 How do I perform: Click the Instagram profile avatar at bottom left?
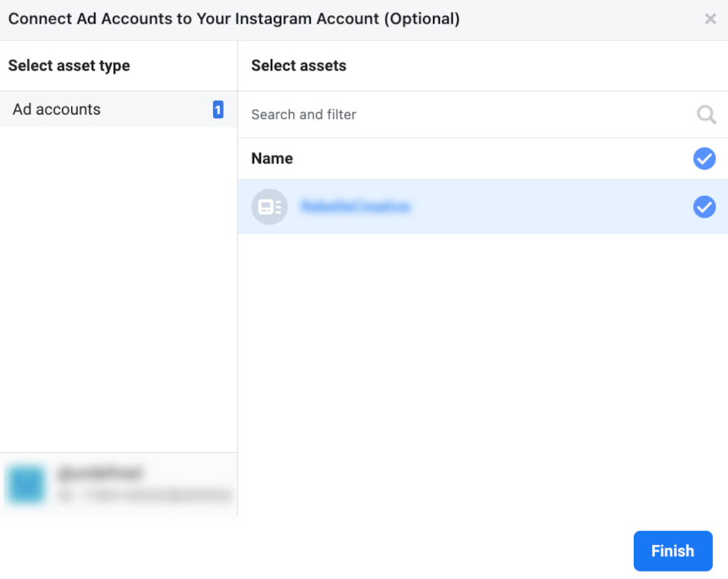(26, 485)
